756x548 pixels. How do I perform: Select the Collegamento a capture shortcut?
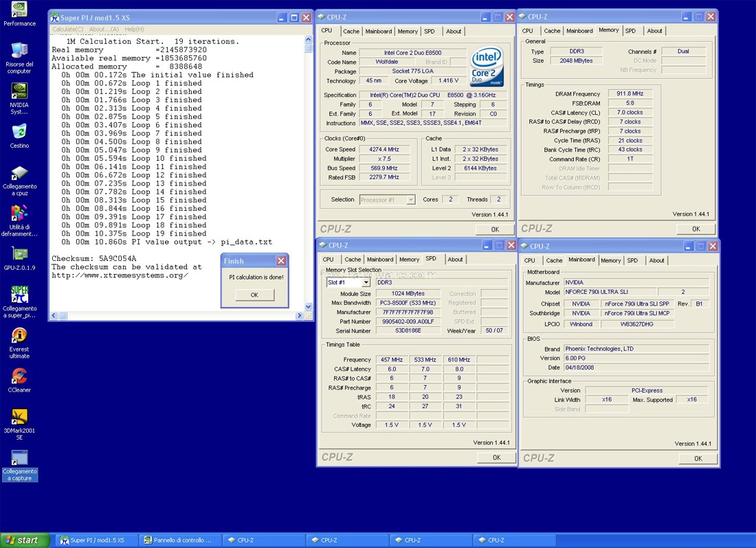coord(19,466)
